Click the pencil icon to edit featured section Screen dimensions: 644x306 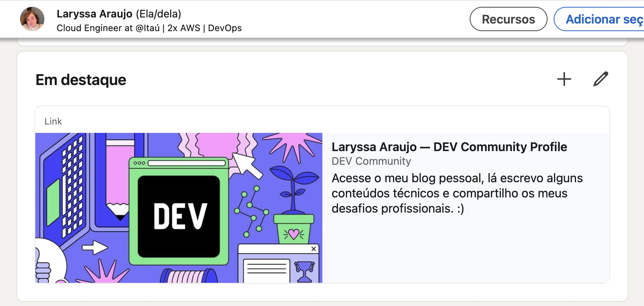(x=601, y=79)
